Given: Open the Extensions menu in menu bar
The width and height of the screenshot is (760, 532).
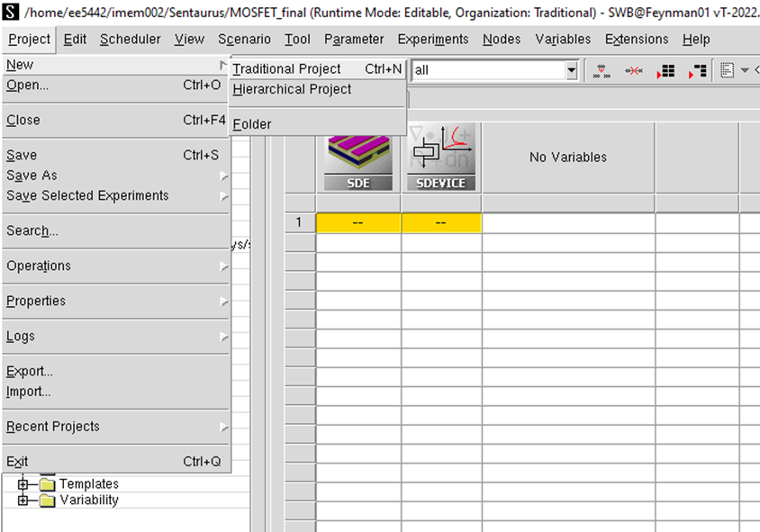Looking at the screenshot, I should 637,40.
